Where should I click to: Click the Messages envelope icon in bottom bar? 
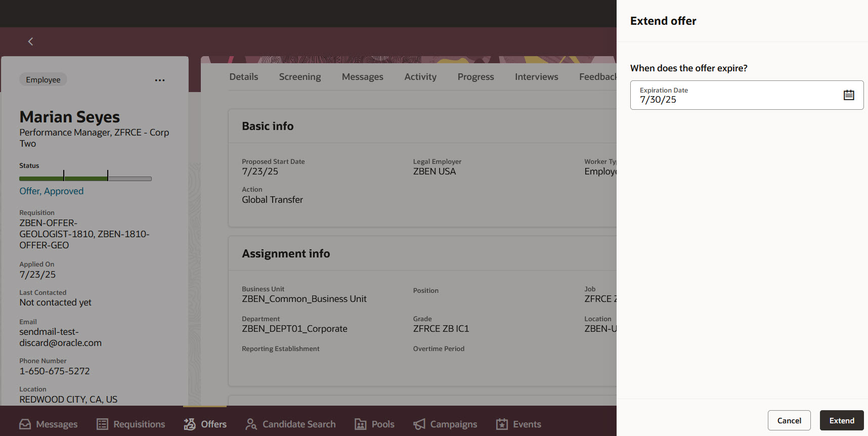25,424
